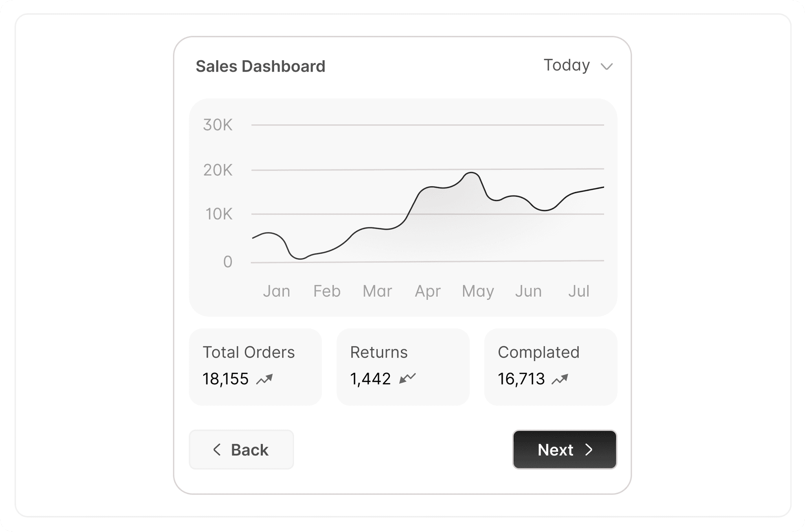
Task: Click the upward trend icon beside 18,155
Action: pyautogui.click(x=265, y=379)
